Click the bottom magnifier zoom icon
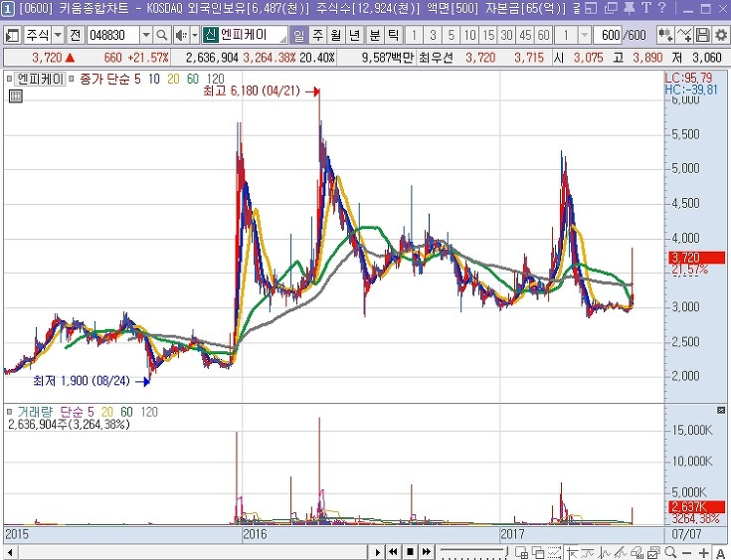Screen dimensions: 731x560 tap(670, 552)
